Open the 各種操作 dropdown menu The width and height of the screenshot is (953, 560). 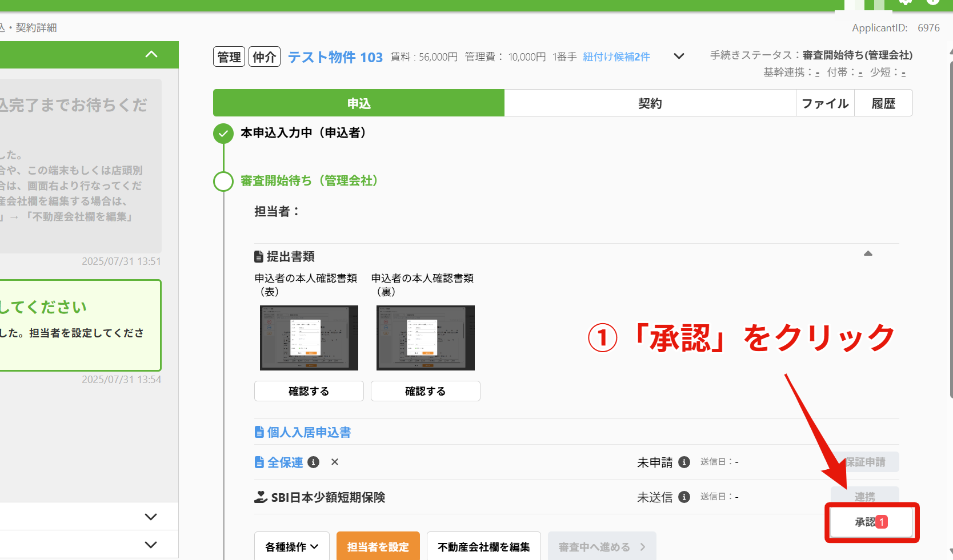point(292,546)
